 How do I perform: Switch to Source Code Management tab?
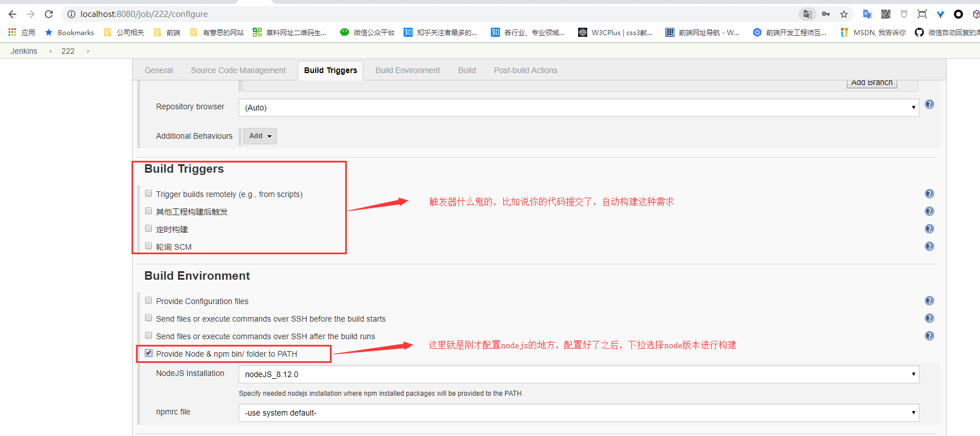[x=238, y=70]
